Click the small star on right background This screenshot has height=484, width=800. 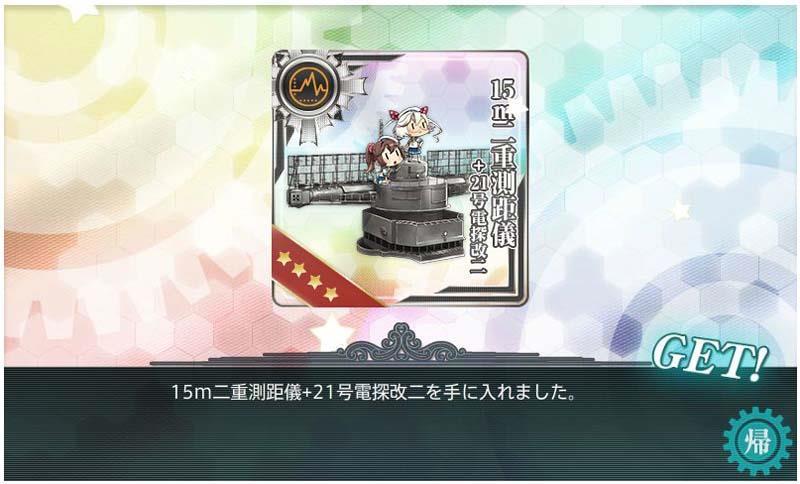tap(679, 210)
